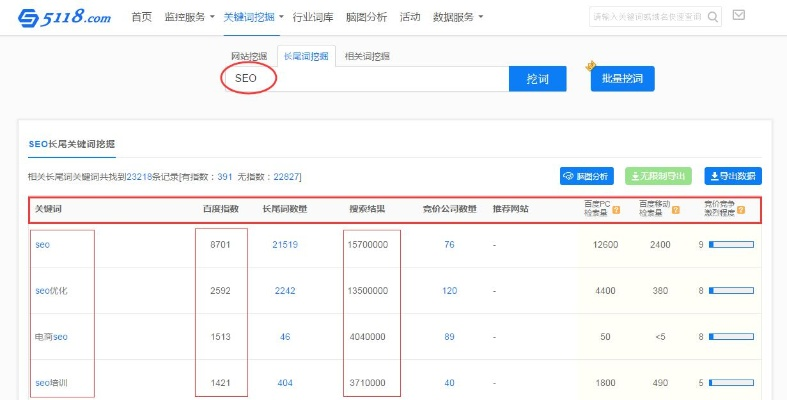The image size is (787, 400).
Task: Click competition bar in seo row
Action: [x=731, y=244]
